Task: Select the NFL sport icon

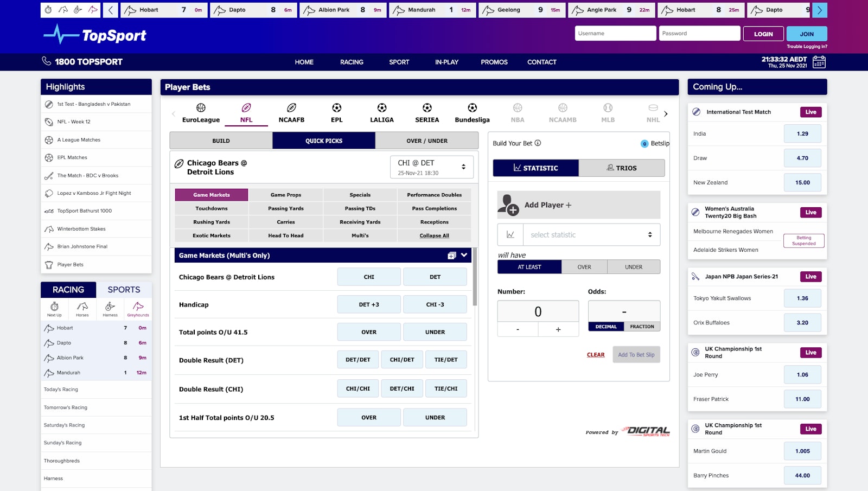Action: coord(246,108)
